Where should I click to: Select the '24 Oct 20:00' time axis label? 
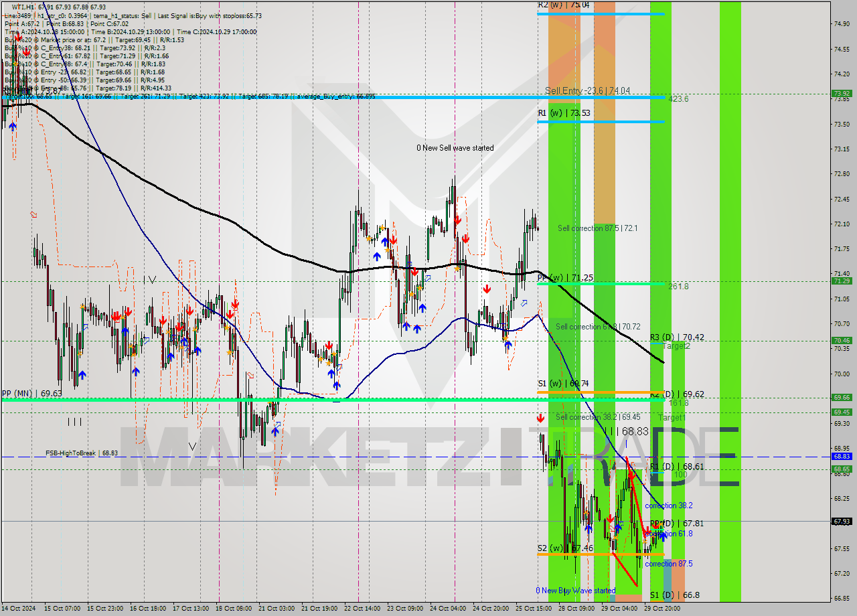(x=491, y=609)
